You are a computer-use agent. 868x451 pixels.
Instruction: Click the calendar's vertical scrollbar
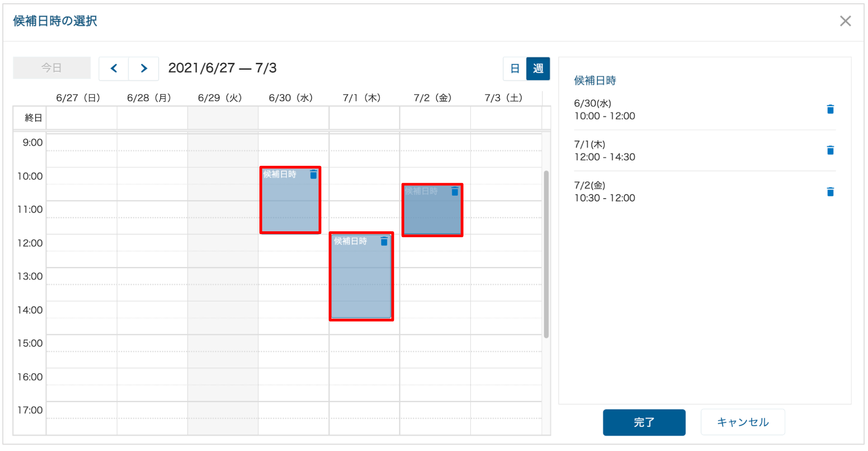click(x=546, y=253)
